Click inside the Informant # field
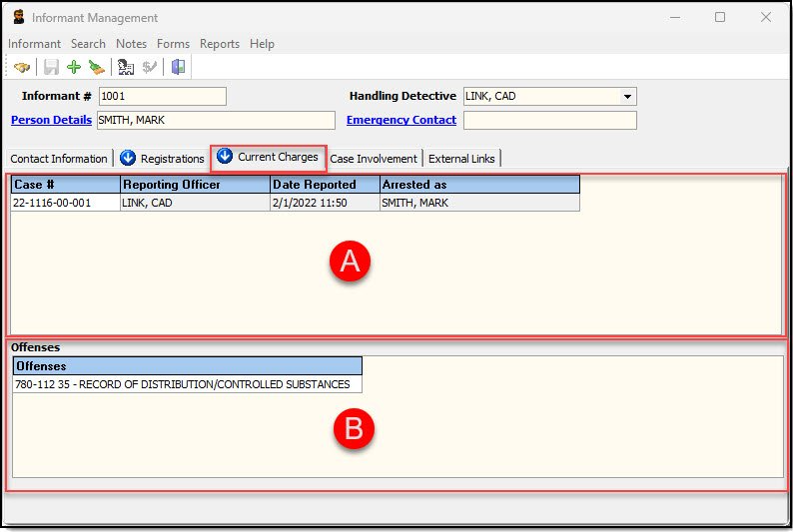 pyautogui.click(x=162, y=97)
